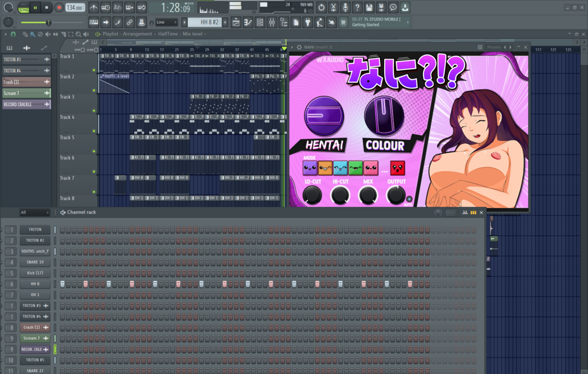The width and height of the screenshot is (588, 374).
Task: Open the tempo tapper icon
Action: 319,22
